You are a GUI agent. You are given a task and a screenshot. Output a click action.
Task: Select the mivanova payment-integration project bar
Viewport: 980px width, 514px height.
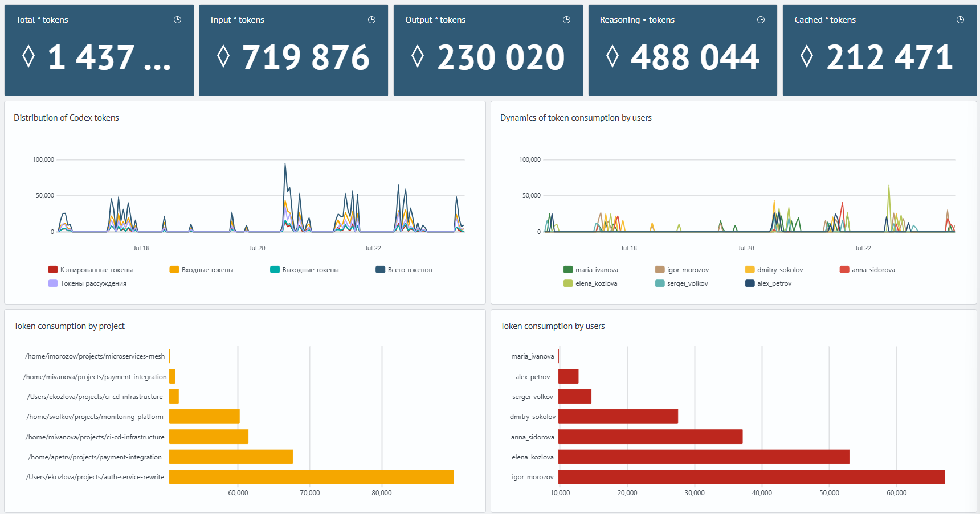pyautogui.click(x=172, y=376)
